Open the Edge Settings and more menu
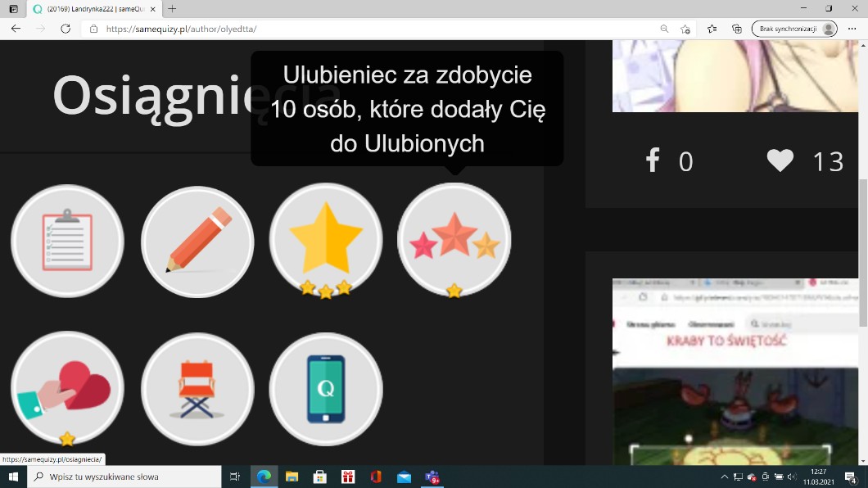The image size is (868, 488). (x=852, y=29)
